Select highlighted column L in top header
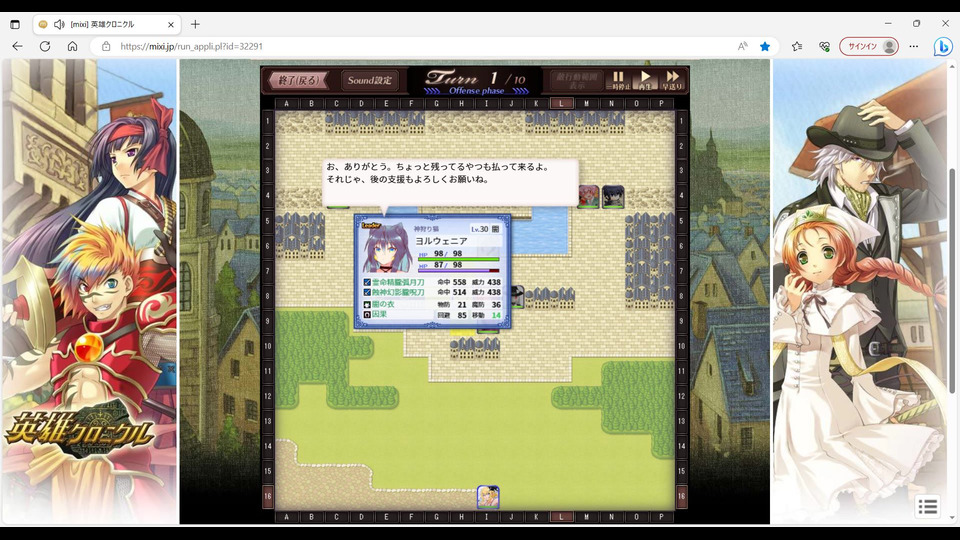The width and height of the screenshot is (960, 540). point(561,103)
